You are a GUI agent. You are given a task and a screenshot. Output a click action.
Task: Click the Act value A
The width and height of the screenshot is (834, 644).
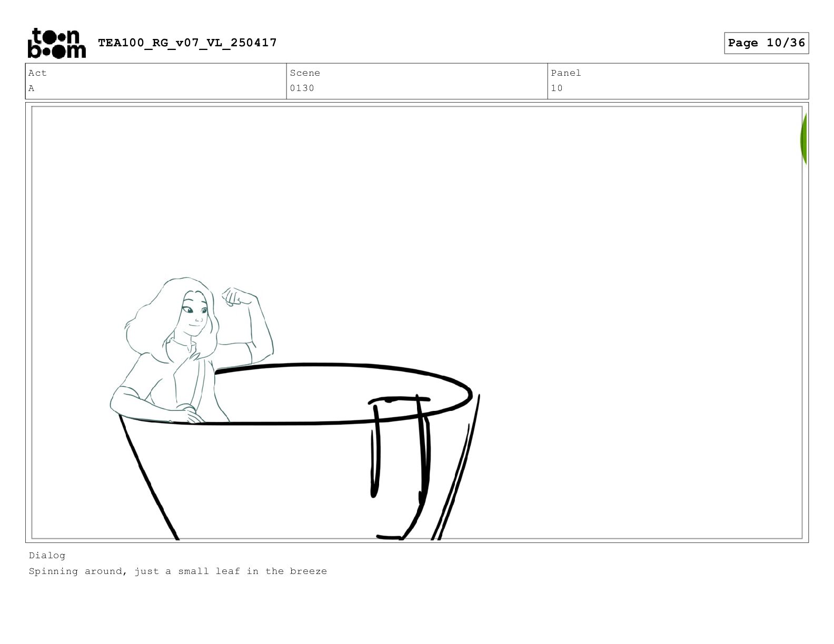point(32,88)
